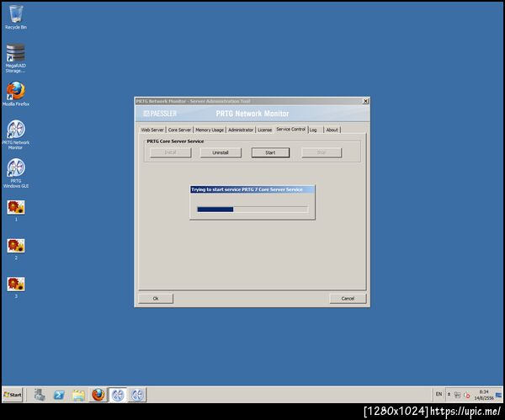
Task: Open MegaRAID Storage Manager desktop icon
Action: coord(15,58)
